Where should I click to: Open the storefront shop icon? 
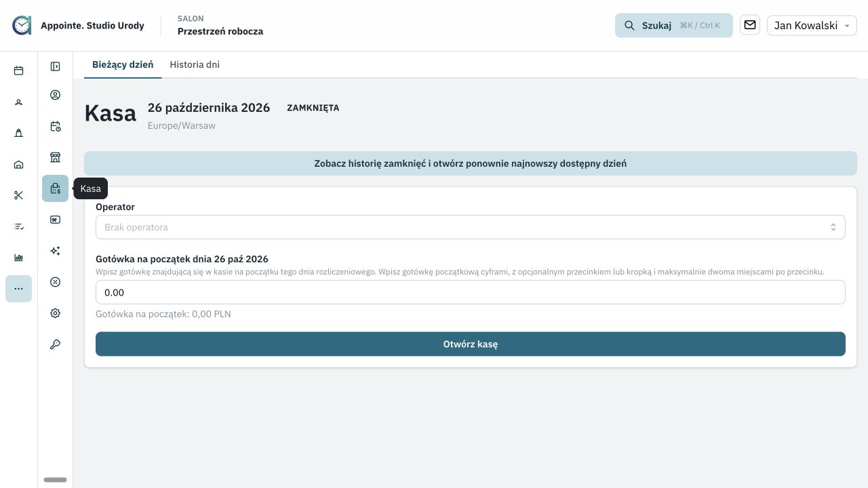pos(56,157)
